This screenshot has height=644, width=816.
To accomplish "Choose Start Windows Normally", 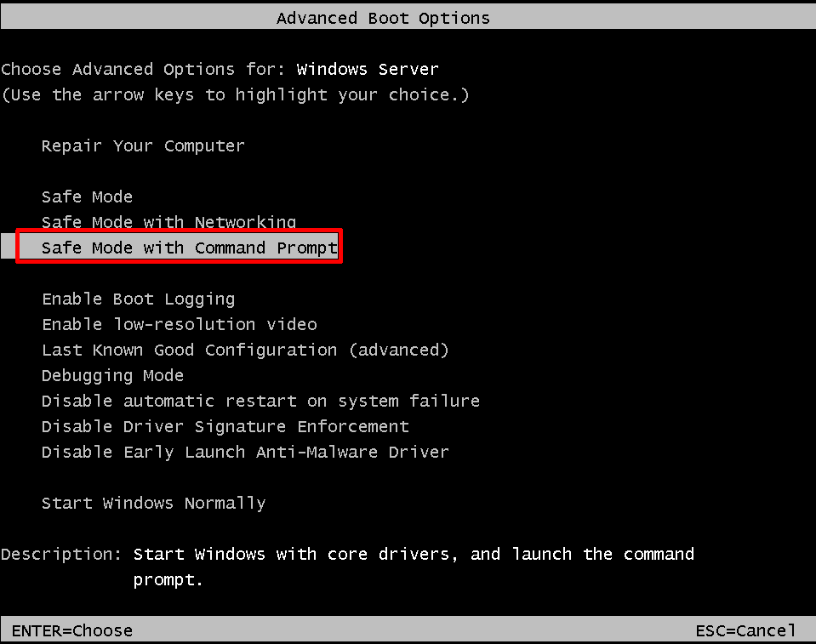I will coord(153,503).
